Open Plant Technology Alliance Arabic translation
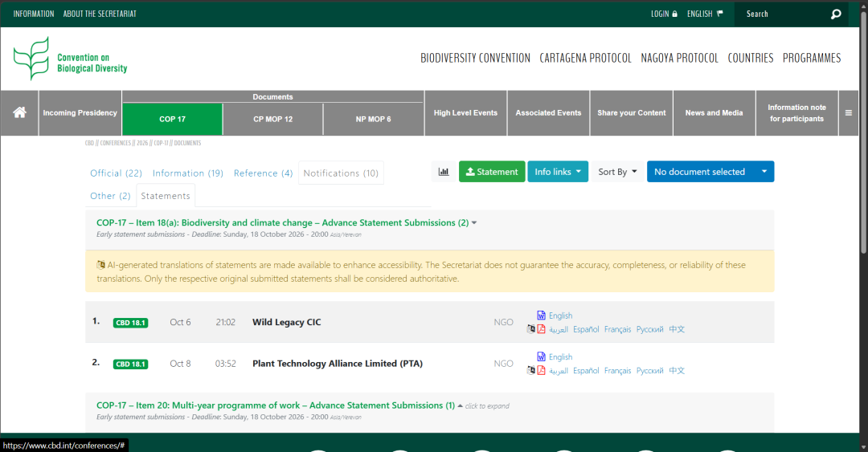The height and width of the screenshot is (452, 868). [x=558, y=371]
